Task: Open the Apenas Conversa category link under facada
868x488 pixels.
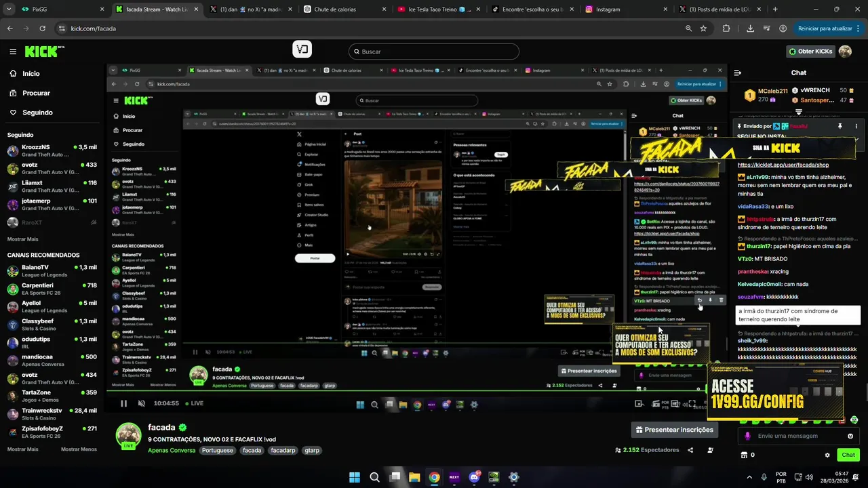Action: tap(172, 450)
